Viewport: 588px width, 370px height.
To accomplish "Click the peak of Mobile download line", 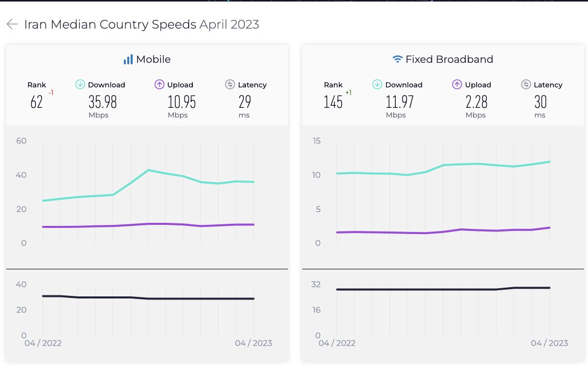I will 148,170.
